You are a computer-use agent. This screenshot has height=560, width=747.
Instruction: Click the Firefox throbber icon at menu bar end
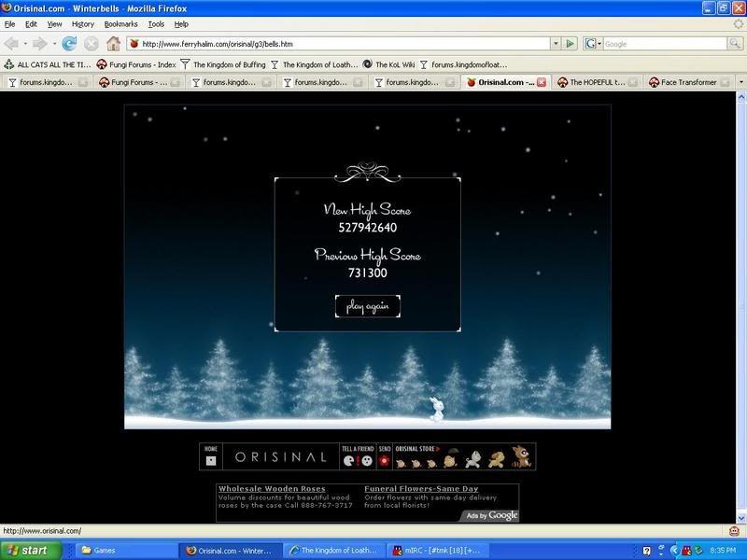coord(738,24)
